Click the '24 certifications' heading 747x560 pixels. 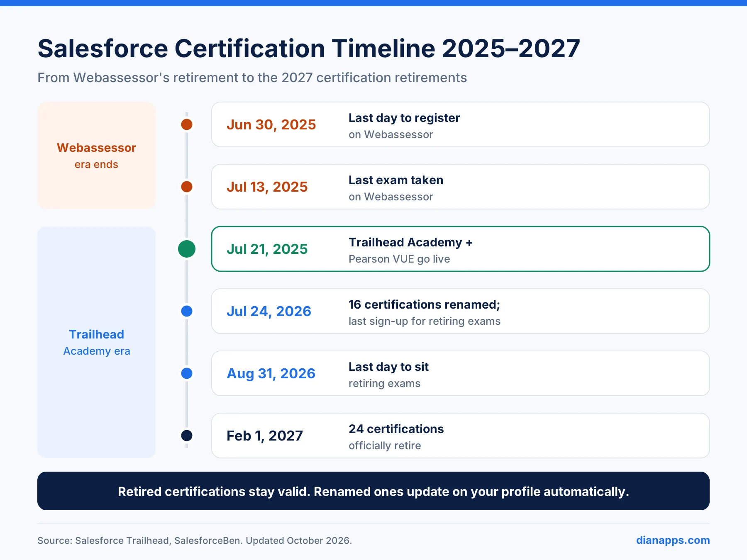pyautogui.click(x=396, y=429)
